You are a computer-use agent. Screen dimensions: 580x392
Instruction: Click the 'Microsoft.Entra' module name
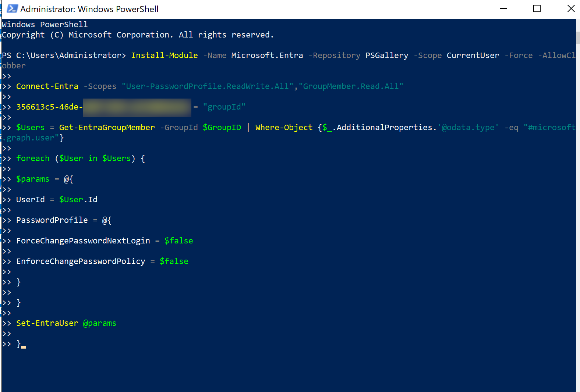click(267, 56)
